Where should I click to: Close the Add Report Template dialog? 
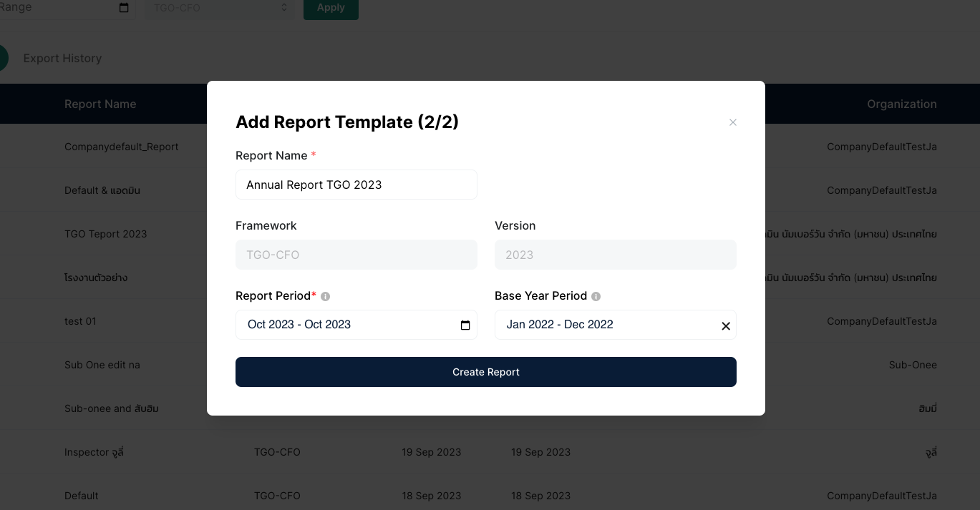coord(732,122)
